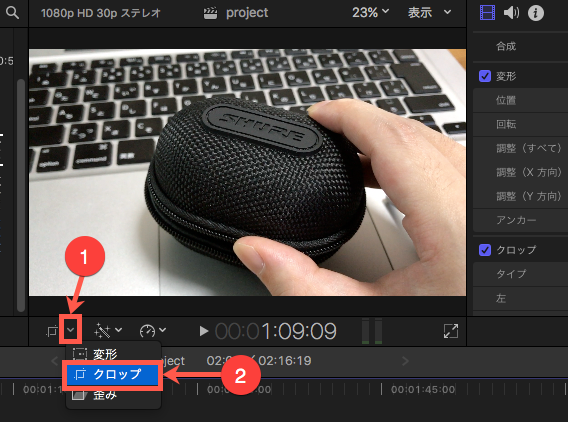Click the crop tool icon below viewer

[x=52, y=331]
